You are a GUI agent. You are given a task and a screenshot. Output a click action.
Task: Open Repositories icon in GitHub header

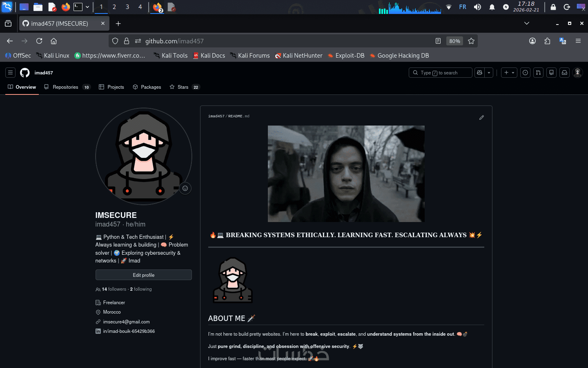[x=551, y=72]
